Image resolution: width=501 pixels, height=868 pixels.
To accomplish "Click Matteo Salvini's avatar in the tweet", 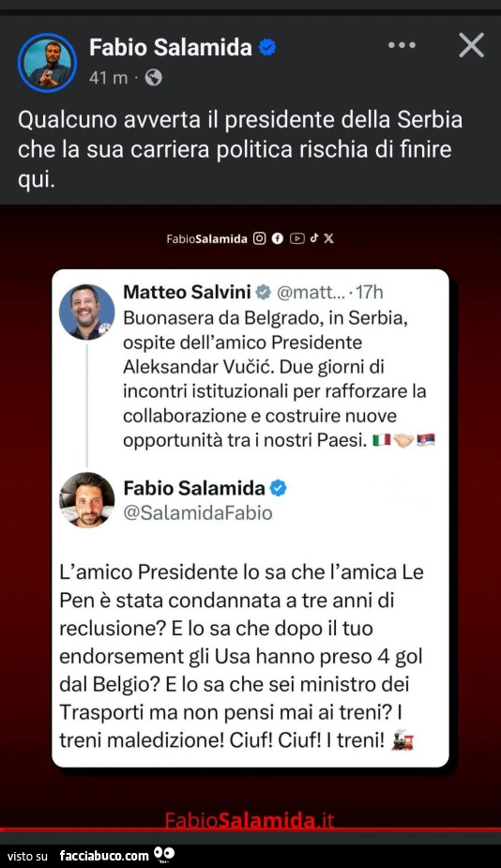I will click(x=87, y=312).
